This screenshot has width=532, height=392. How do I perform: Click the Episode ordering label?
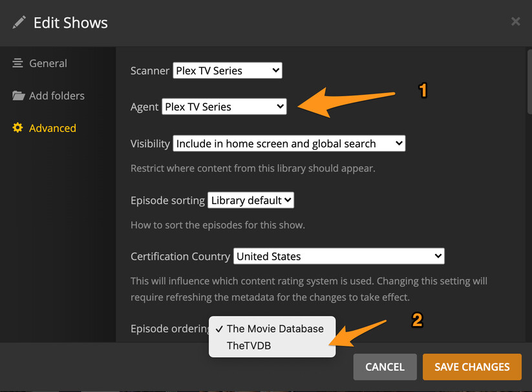click(169, 329)
